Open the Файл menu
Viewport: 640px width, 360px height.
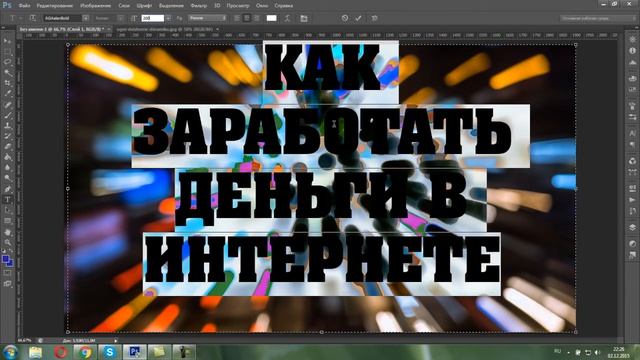24,6
